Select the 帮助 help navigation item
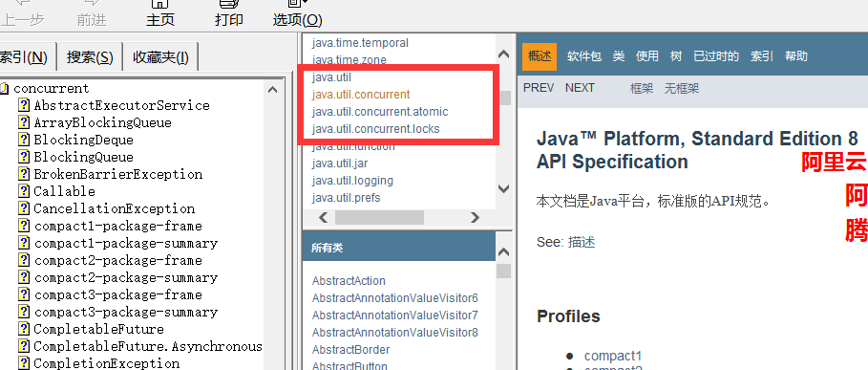 [796, 56]
